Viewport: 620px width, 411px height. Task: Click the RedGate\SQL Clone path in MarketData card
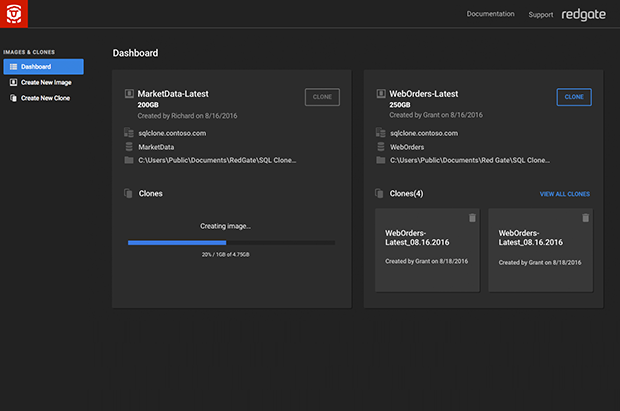tap(217, 160)
